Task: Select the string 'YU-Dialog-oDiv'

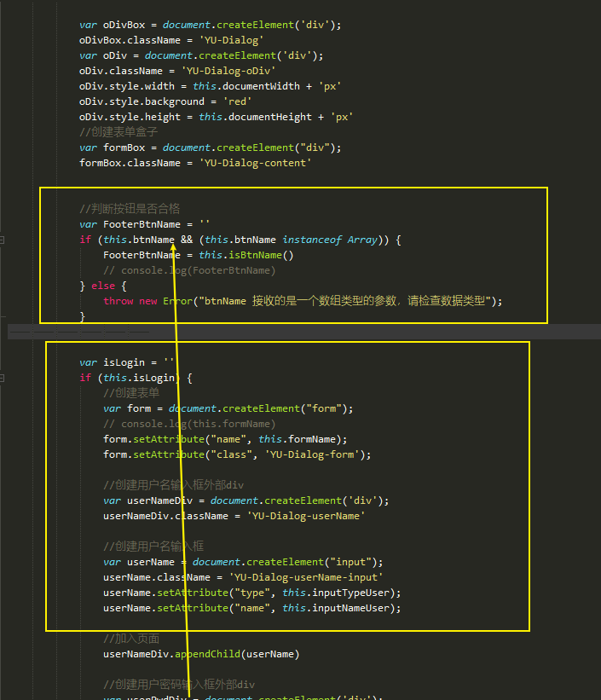Action: 228,71
